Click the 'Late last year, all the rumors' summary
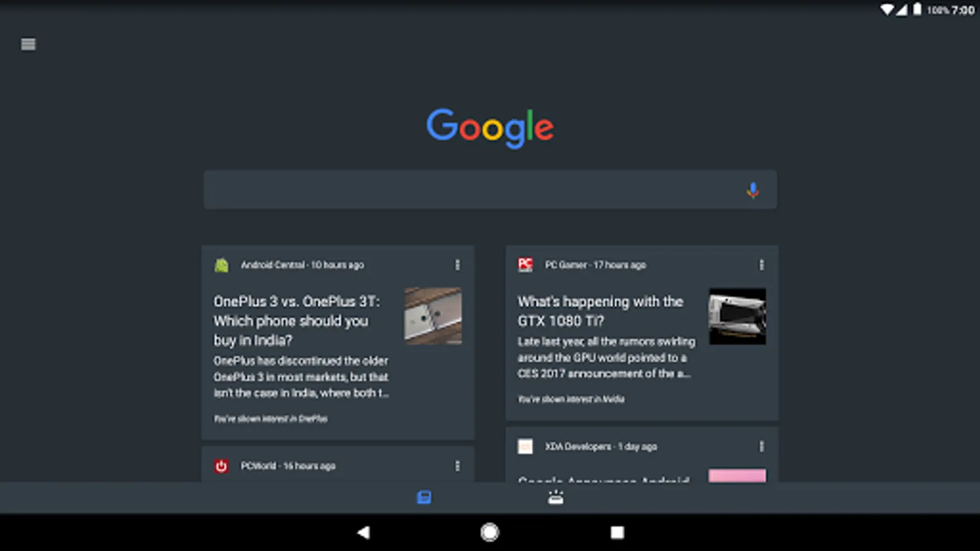This screenshot has width=980, height=551. (606, 358)
